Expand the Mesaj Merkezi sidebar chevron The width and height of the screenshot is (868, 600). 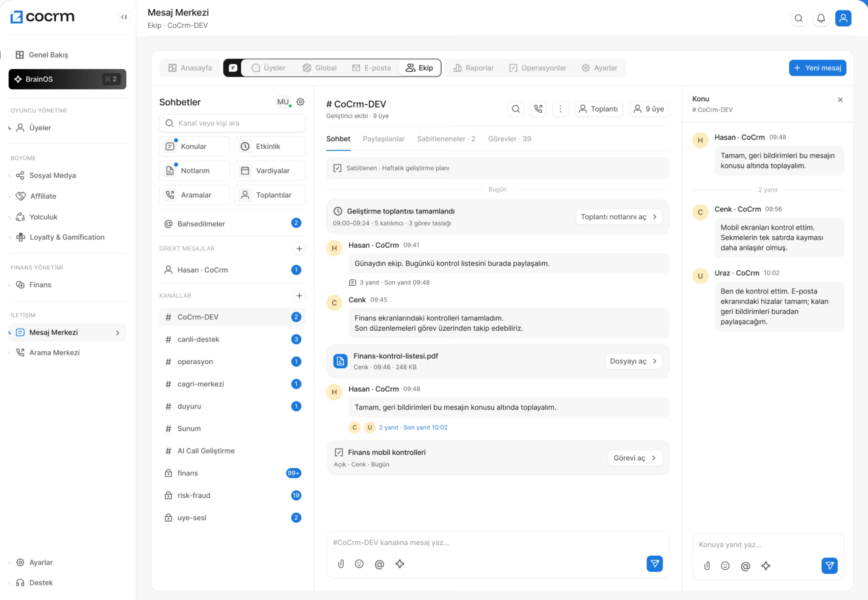118,332
